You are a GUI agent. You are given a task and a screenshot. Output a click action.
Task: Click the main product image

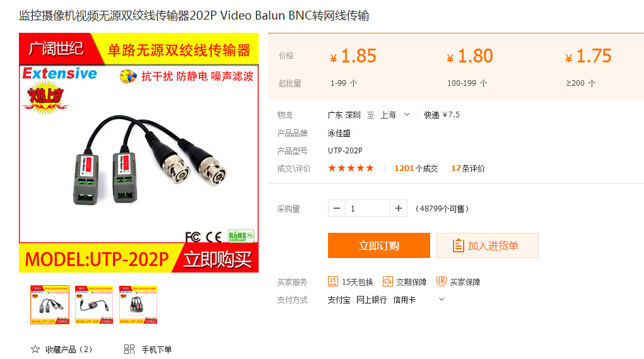pyautogui.click(x=139, y=153)
